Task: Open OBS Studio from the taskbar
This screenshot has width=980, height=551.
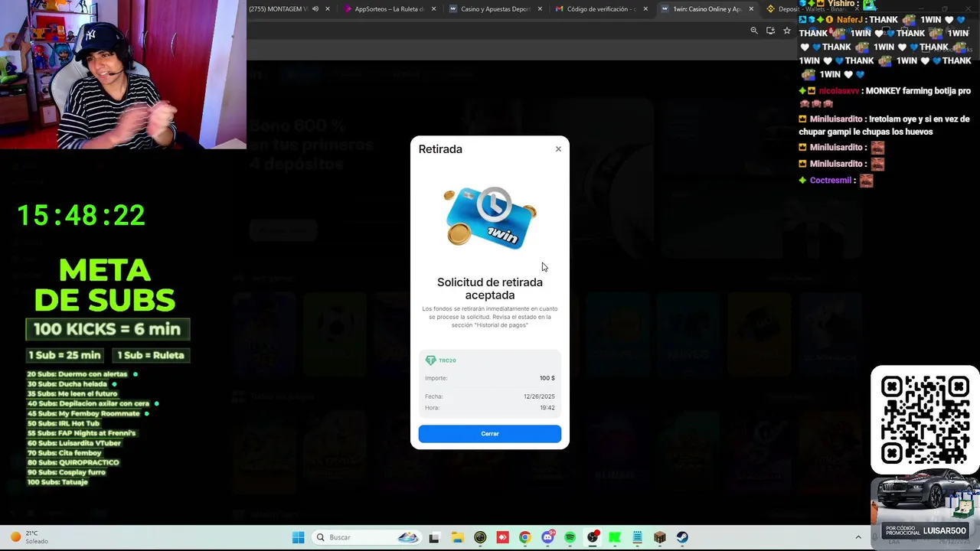Action: (593, 537)
